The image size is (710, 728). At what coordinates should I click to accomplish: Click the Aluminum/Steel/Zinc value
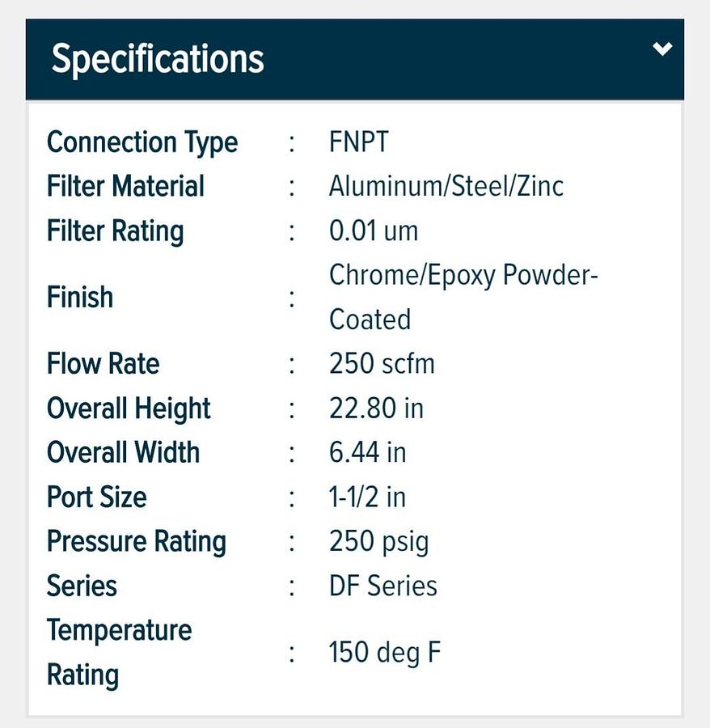[446, 186]
